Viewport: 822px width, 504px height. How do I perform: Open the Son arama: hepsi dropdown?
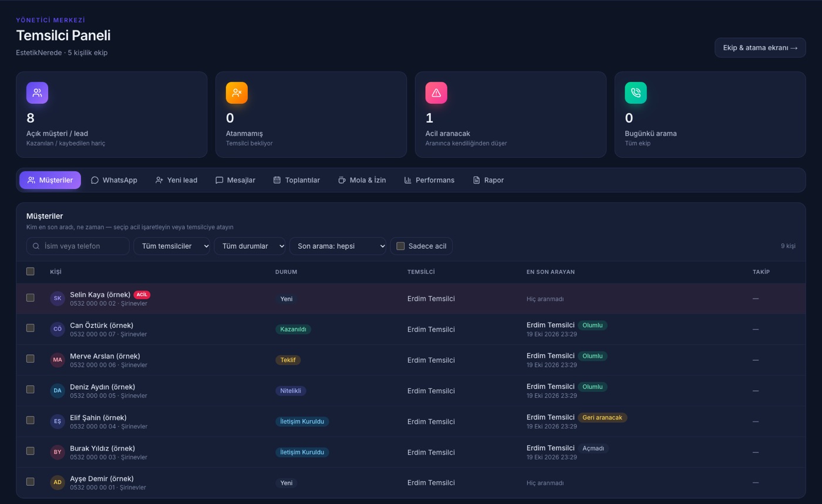tap(338, 246)
